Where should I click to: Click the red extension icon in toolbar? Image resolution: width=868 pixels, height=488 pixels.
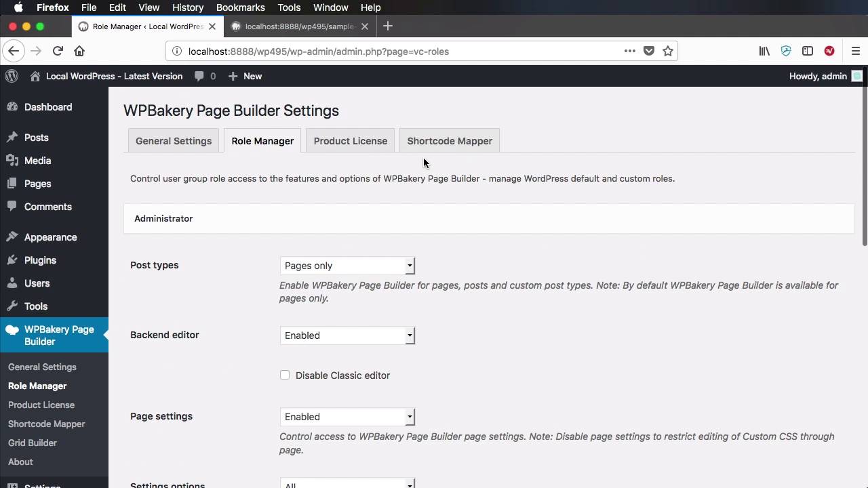tap(829, 51)
